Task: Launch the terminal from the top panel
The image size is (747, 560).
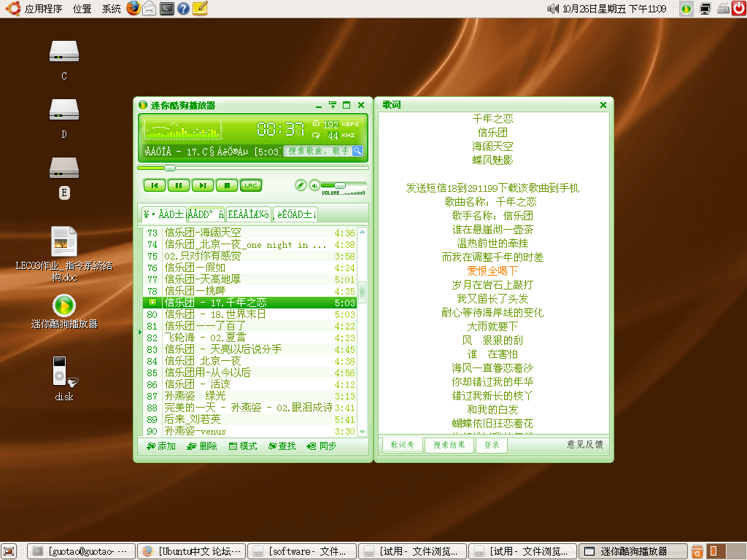Action: point(167,9)
